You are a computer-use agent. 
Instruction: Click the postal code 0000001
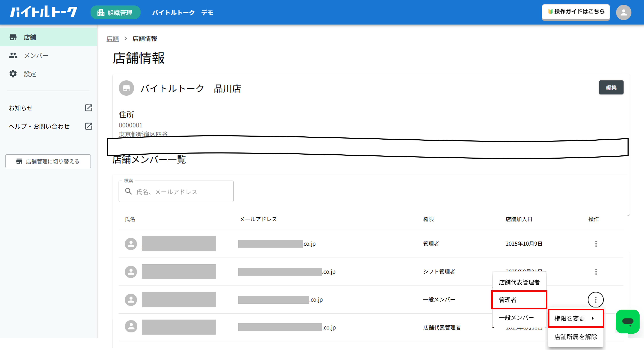pyautogui.click(x=131, y=125)
